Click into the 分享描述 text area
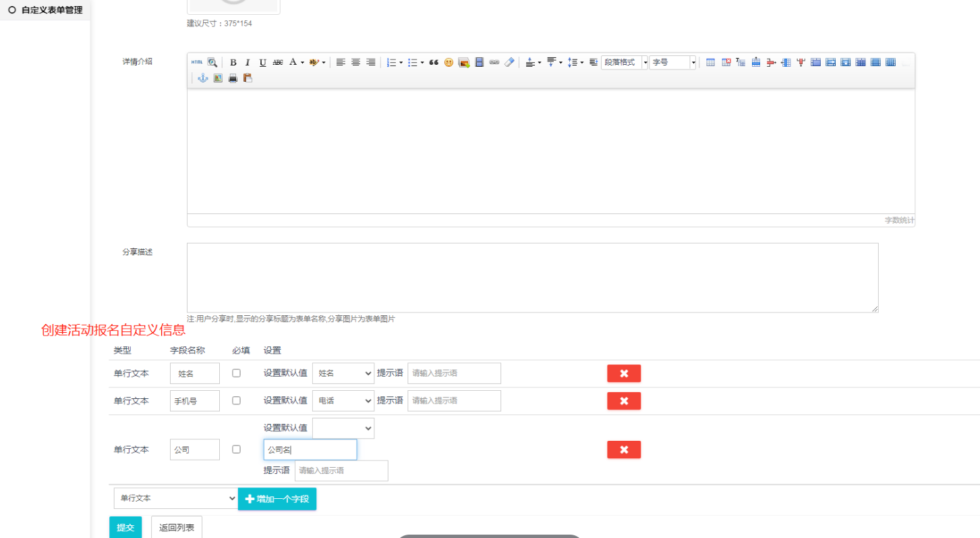This screenshot has width=980, height=538. click(532, 277)
